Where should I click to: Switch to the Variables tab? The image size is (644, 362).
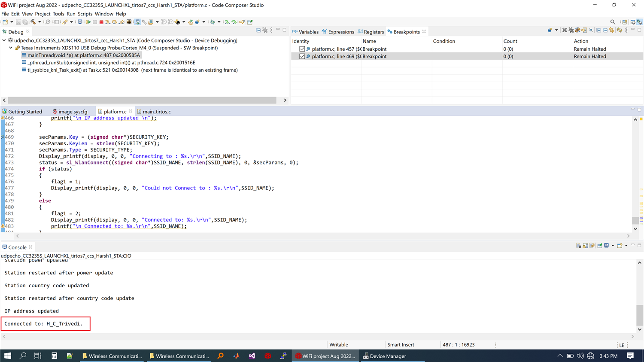tap(305, 32)
